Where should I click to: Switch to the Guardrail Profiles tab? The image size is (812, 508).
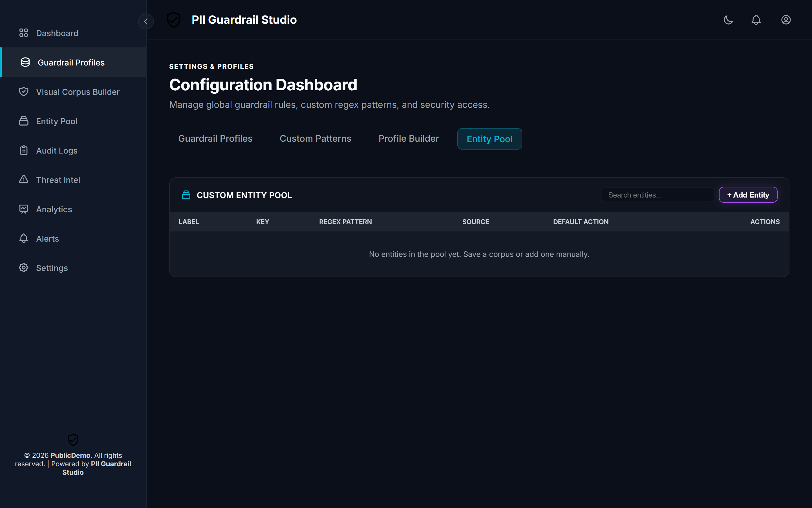pyautogui.click(x=215, y=138)
